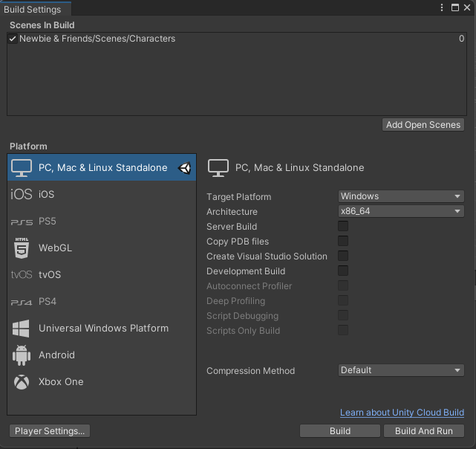The image size is (476, 449).
Task: Toggle the Deep Profiling checkbox
Action: [343, 300]
